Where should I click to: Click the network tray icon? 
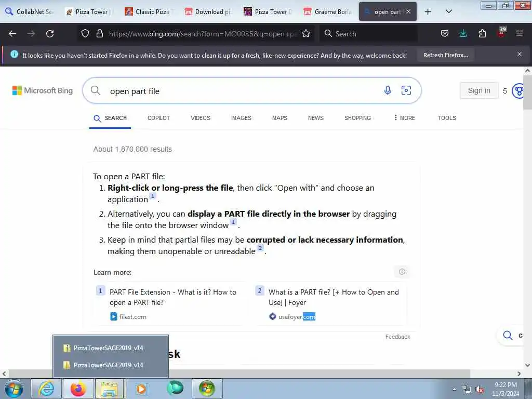[x=467, y=390]
